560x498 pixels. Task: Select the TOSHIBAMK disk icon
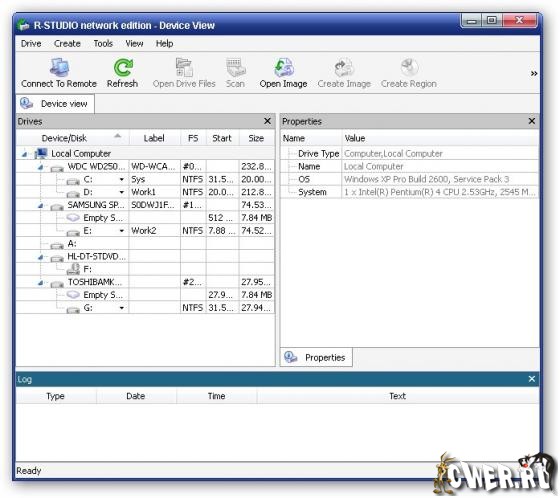57,283
